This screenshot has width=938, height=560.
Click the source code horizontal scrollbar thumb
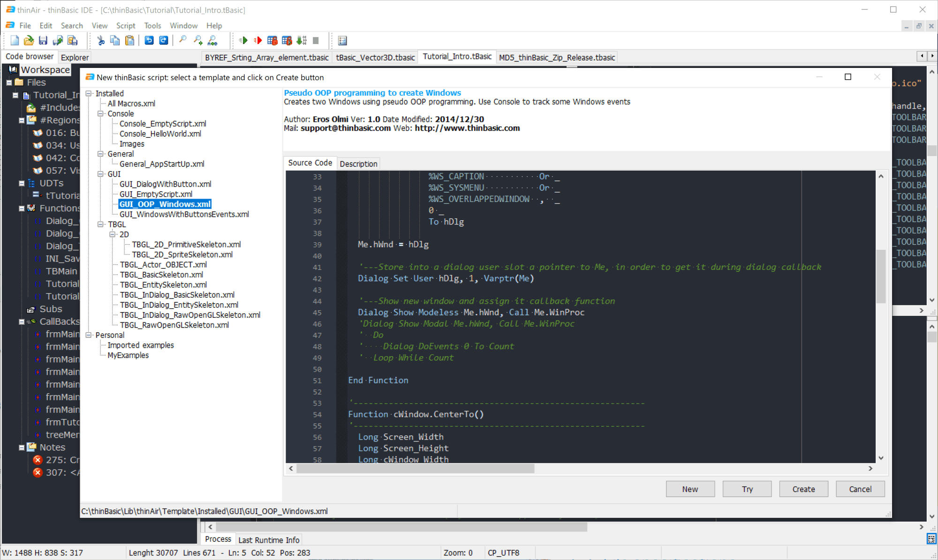[415, 469]
